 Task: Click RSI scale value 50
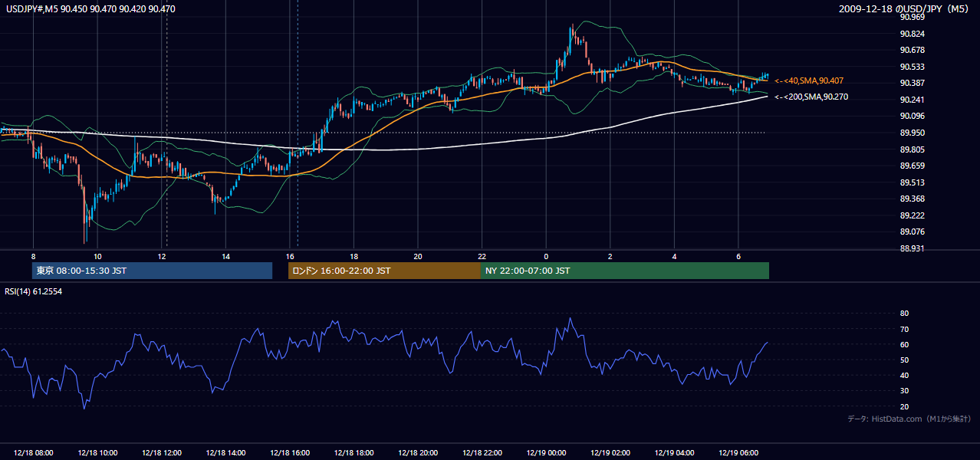pyautogui.click(x=904, y=360)
